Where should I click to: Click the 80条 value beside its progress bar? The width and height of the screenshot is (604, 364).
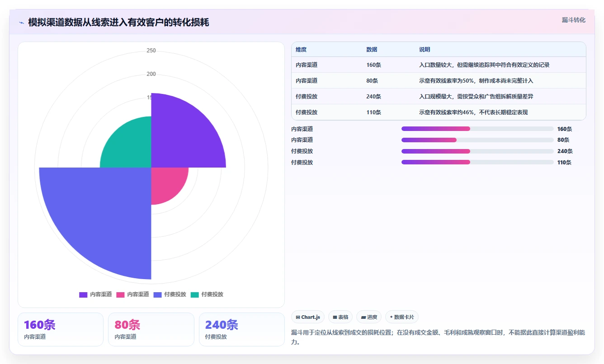563,140
